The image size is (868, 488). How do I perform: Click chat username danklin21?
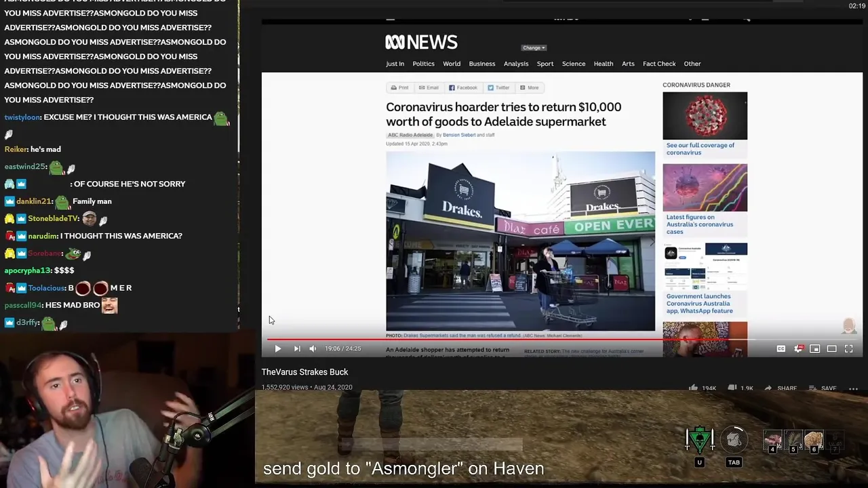34,201
